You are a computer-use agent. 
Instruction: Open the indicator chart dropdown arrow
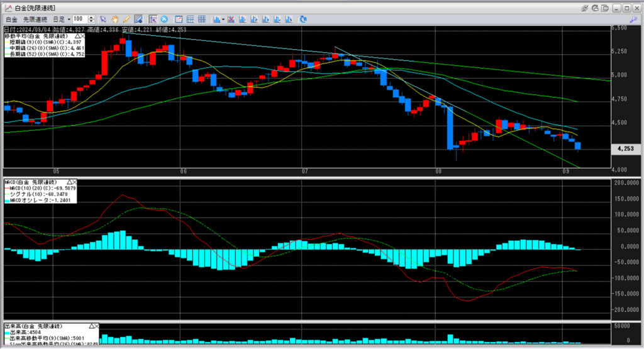click(223, 19)
